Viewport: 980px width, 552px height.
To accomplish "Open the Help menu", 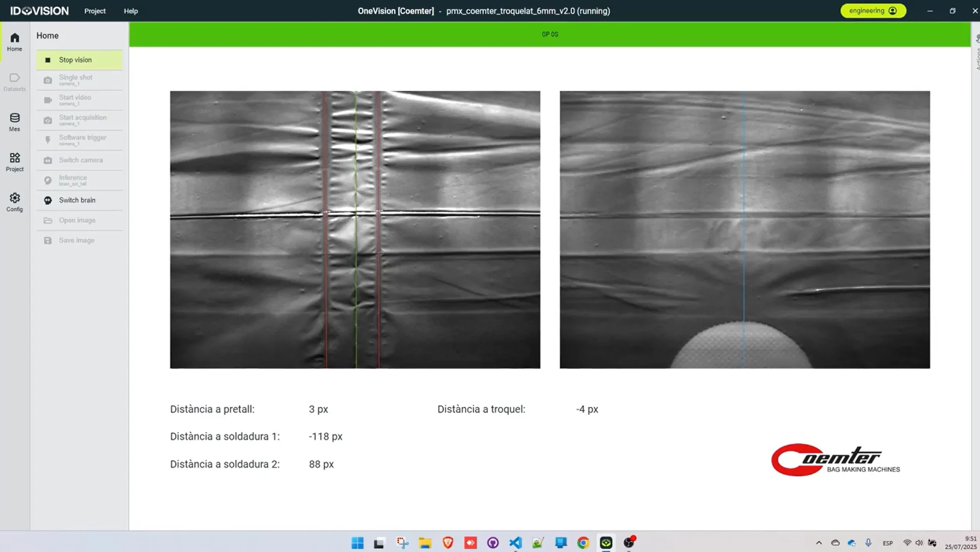I will point(131,11).
